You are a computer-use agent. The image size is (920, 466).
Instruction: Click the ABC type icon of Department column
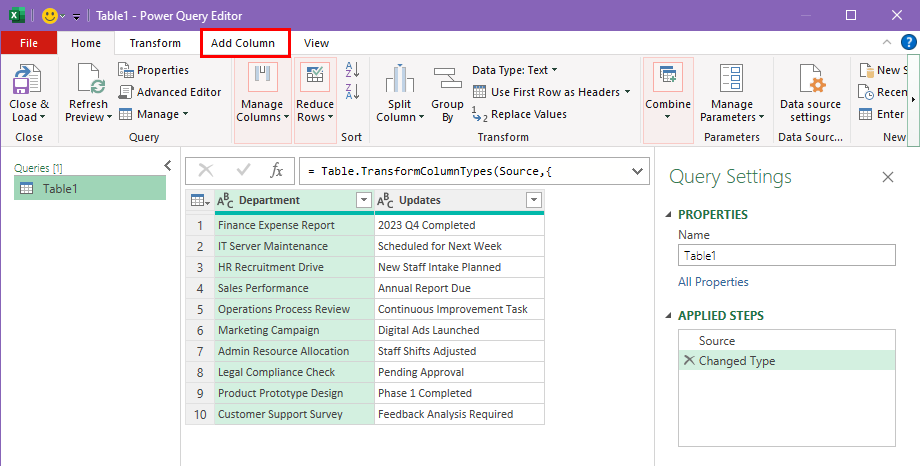[x=225, y=201]
